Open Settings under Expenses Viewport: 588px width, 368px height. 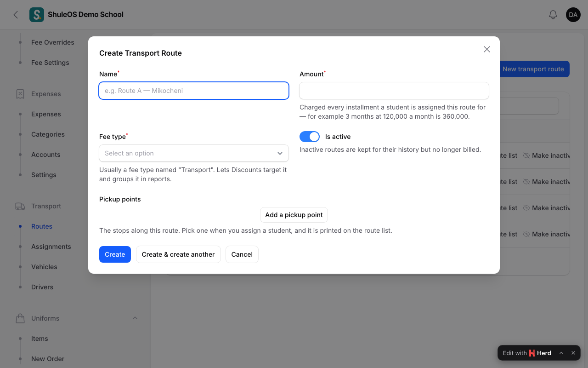pyautogui.click(x=44, y=175)
